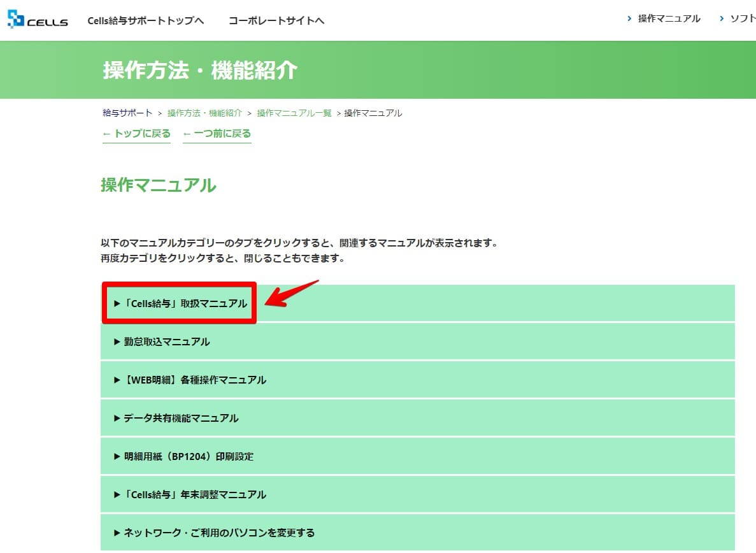Click 操作方法・機能紹介 breadcrumb link
756x553 pixels.
(204, 113)
